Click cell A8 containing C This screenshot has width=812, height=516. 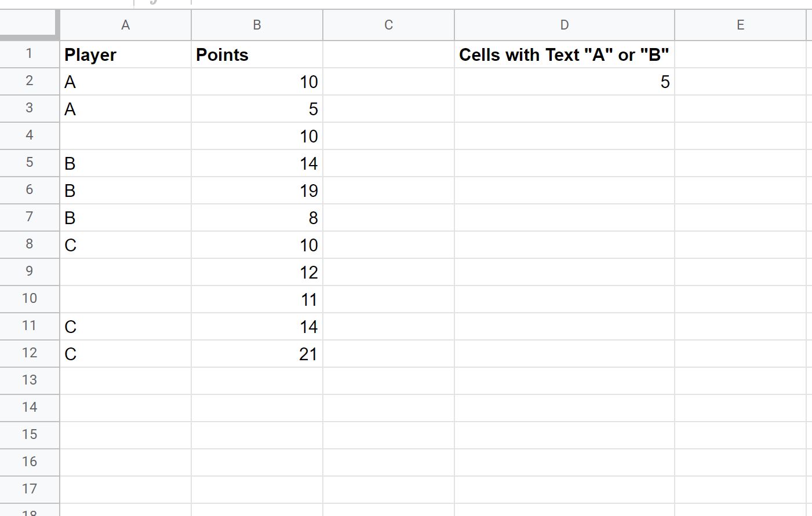(125, 245)
